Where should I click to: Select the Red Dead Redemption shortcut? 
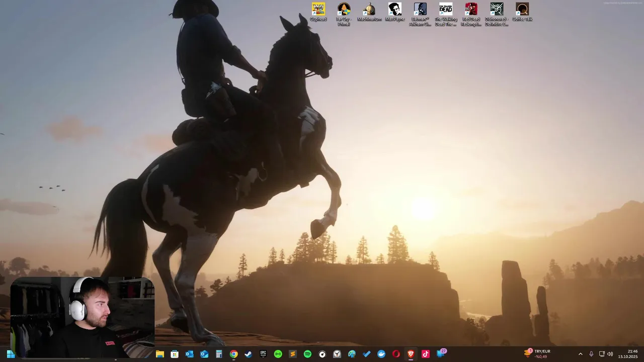coord(471,14)
